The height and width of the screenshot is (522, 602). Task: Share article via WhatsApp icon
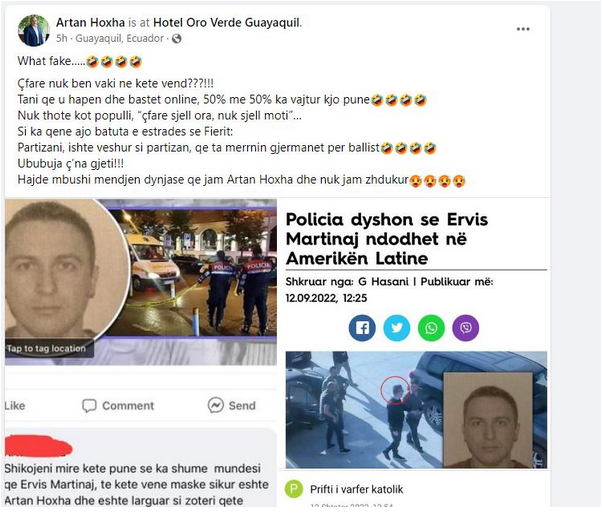tap(431, 328)
